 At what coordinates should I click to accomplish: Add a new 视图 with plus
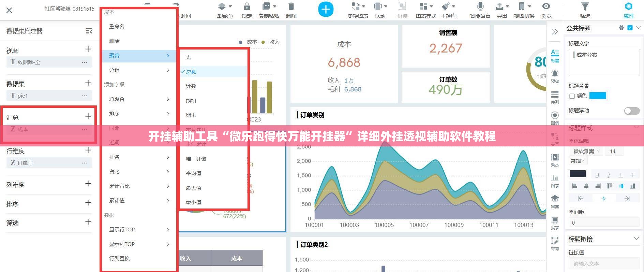click(x=88, y=49)
